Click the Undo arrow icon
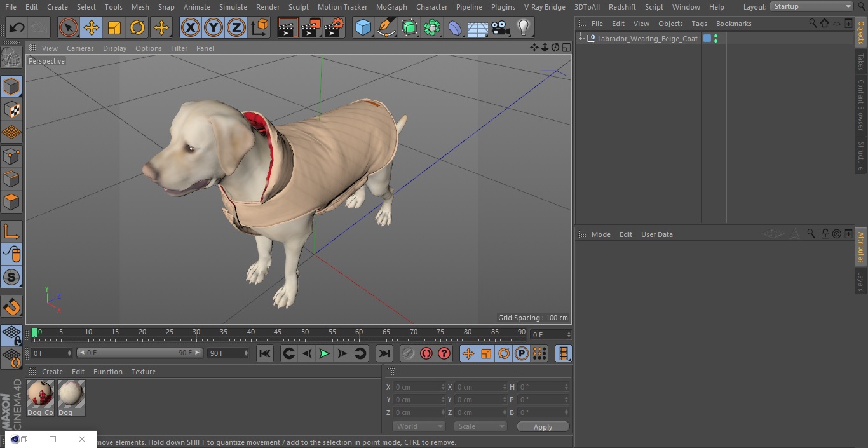The width and height of the screenshot is (868, 448). coord(17,27)
